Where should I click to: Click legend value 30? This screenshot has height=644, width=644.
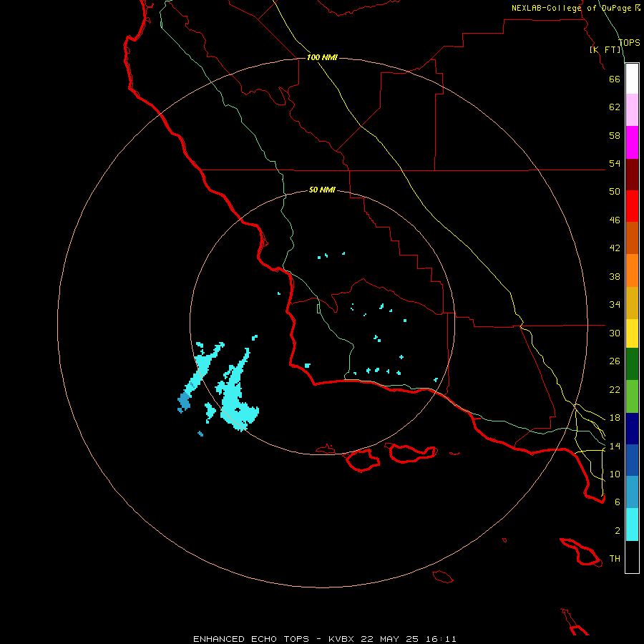coord(615,333)
